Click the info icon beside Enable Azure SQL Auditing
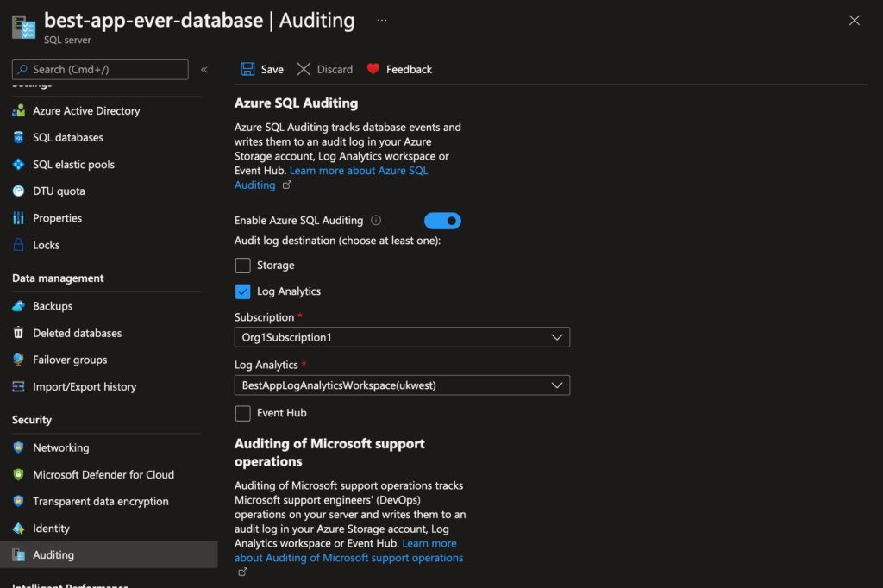Image resolution: width=883 pixels, height=588 pixels. (x=376, y=220)
